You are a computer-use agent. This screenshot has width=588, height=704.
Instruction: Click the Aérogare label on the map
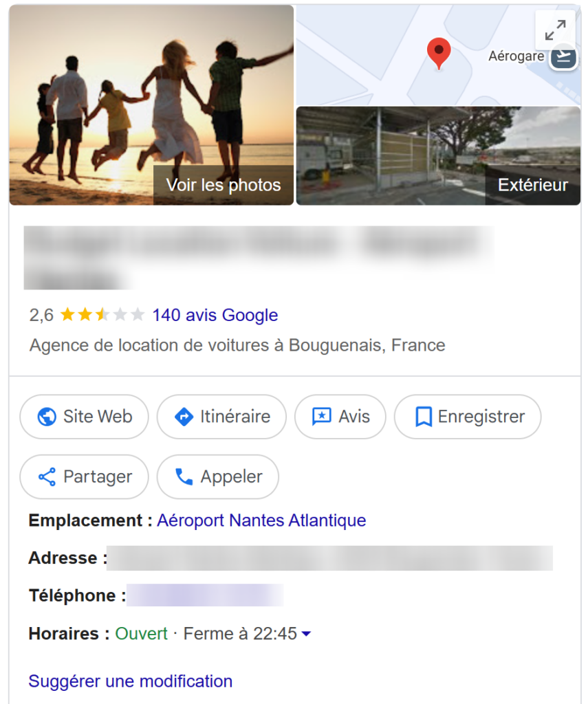[516, 56]
